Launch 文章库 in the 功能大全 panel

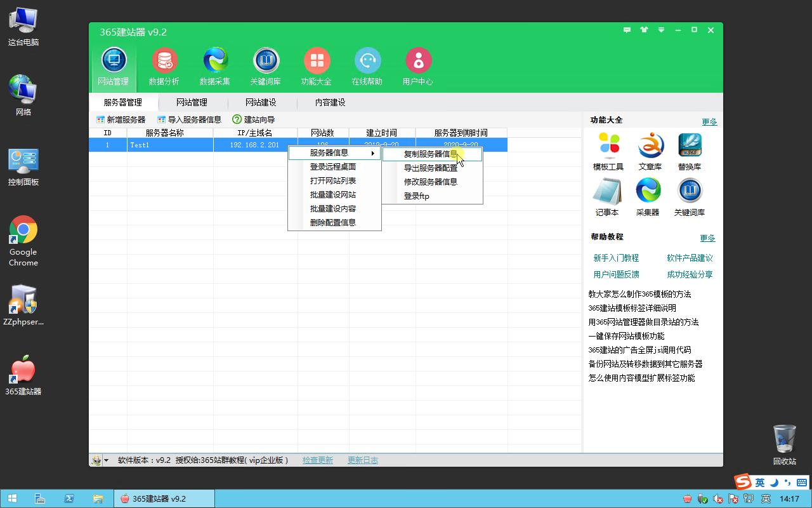pyautogui.click(x=650, y=152)
